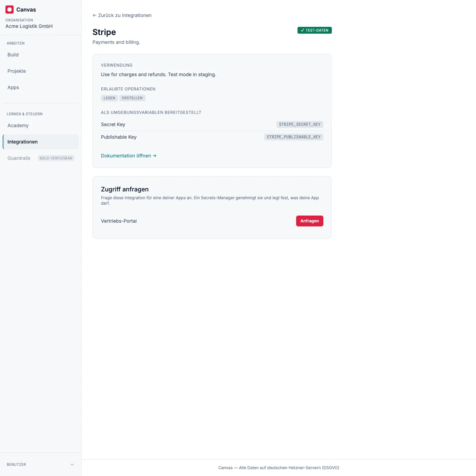
Task: Click the footer text about Hetzner-Servern
Action: (279, 468)
